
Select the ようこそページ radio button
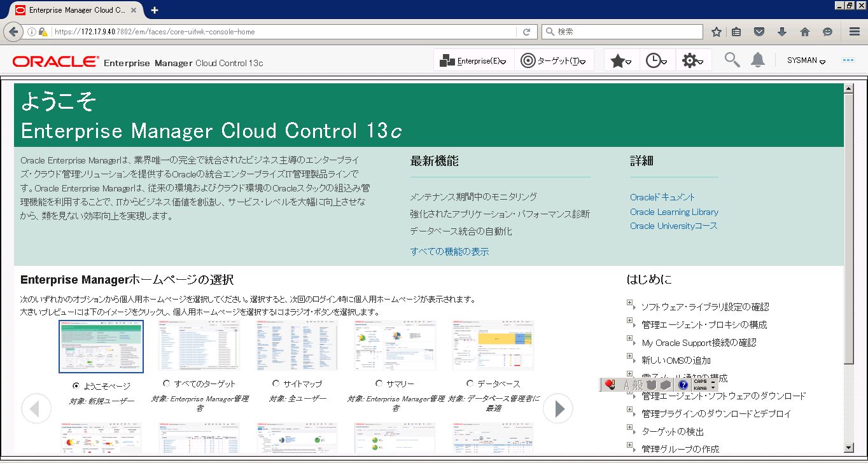pyautogui.click(x=76, y=385)
